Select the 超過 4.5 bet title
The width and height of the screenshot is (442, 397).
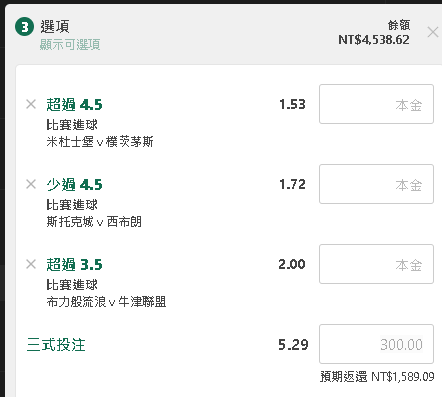74,105
